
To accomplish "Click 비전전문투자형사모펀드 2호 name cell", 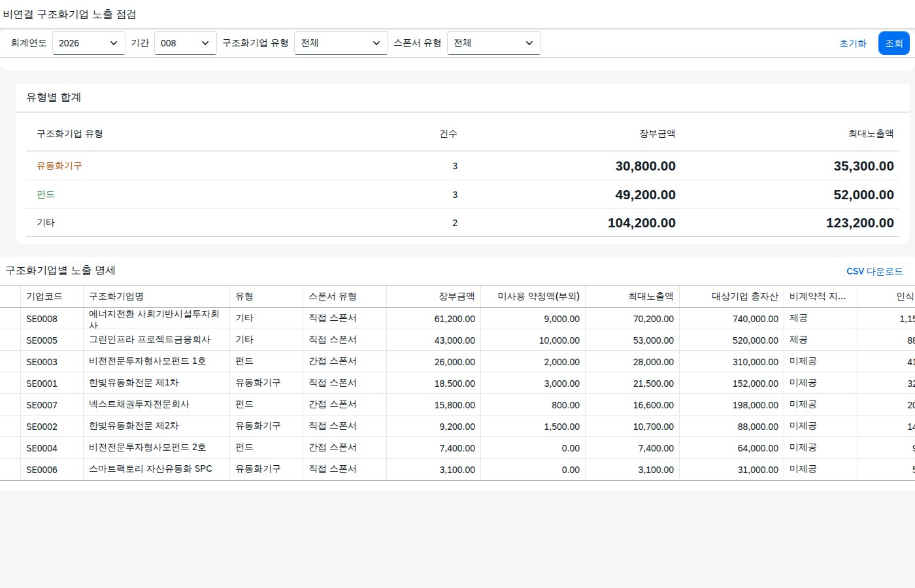I will click(156, 448).
